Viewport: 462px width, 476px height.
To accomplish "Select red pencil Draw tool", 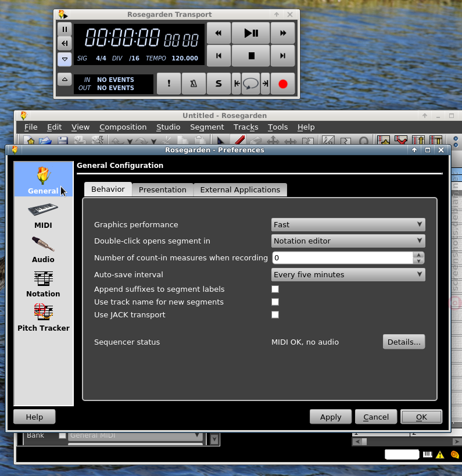I will 239,140.
